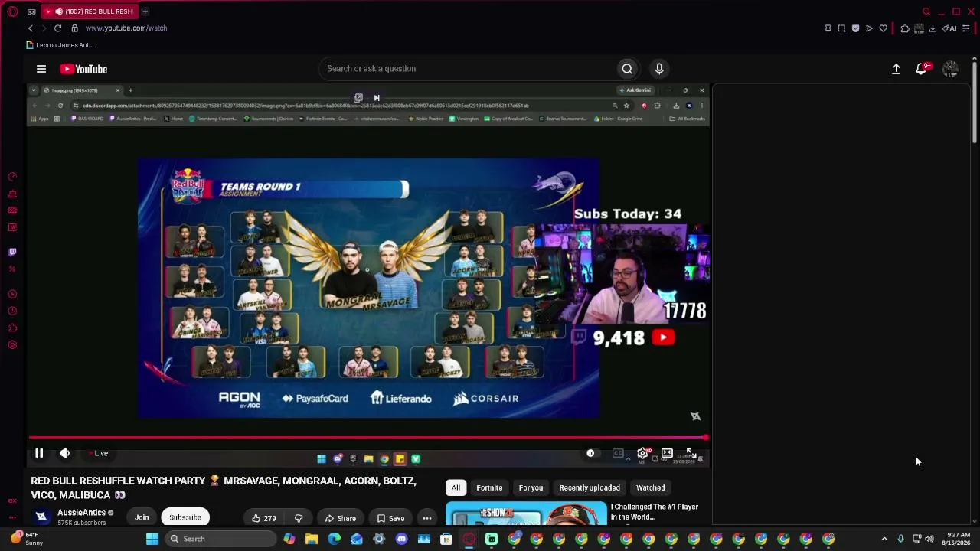Start voice search with the microphone

pyautogui.click(x=659, y=69)
